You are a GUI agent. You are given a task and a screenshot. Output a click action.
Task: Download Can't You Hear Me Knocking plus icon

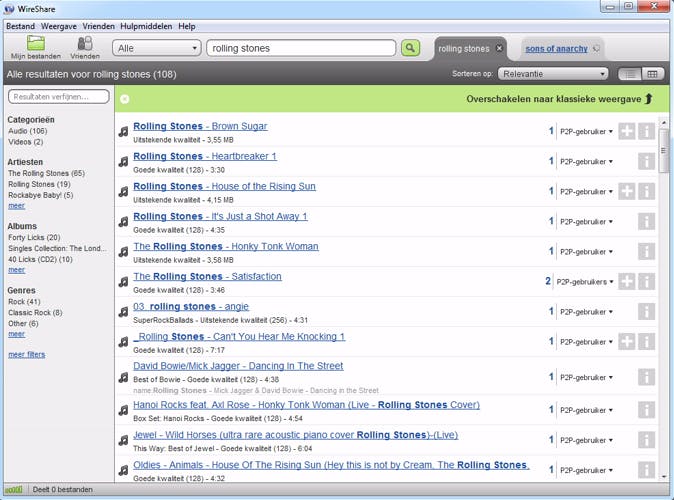point(627,342)
